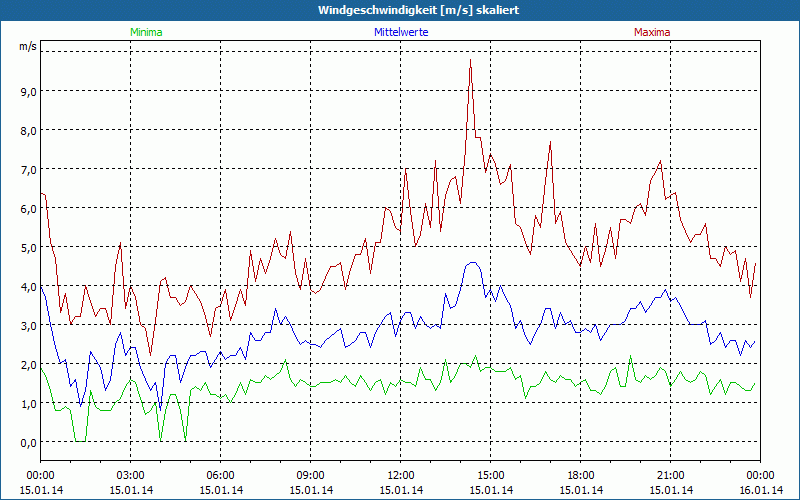
Task: Click the 7,0 y-axis value
Action: 29,169
